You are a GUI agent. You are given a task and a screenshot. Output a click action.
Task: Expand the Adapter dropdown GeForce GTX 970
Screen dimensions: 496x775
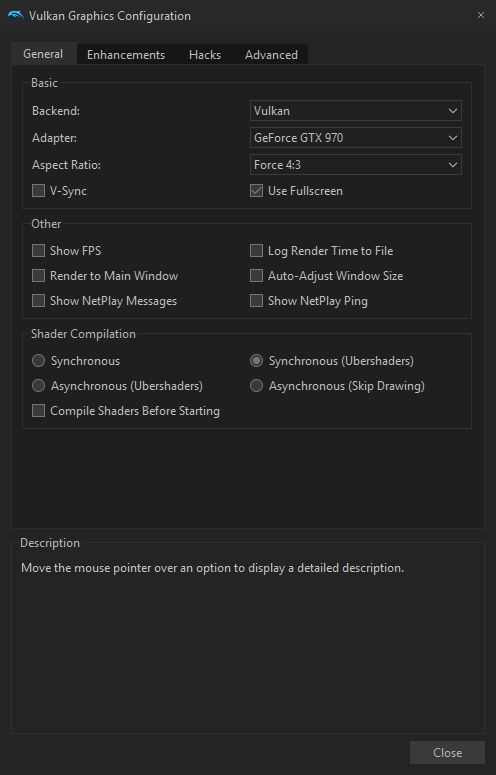pyautogui.click(x=356, y=137)
